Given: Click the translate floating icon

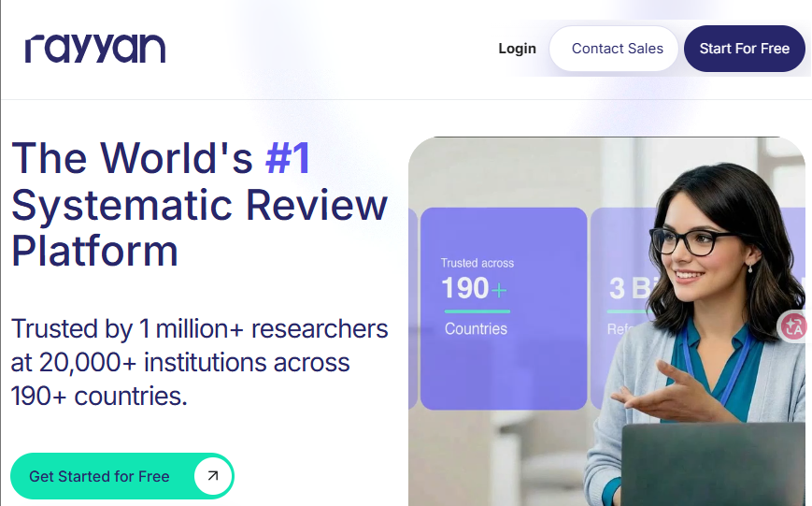Looking at the screenshot, I should 794,326.
